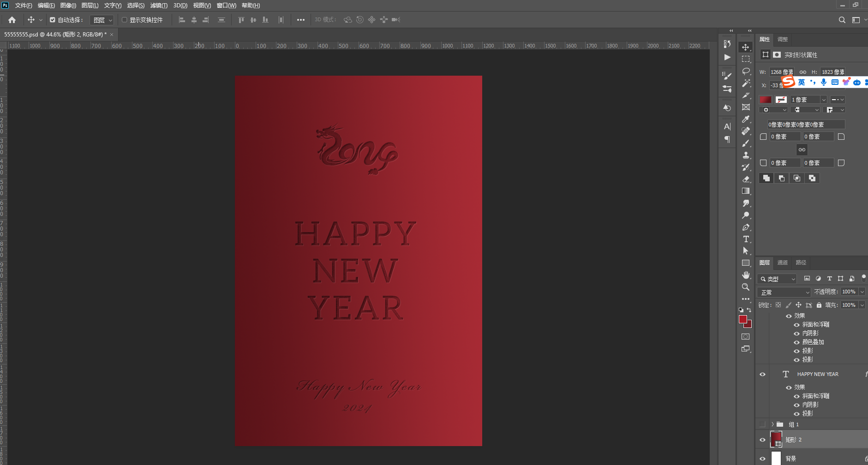This screenshot has height=465, width=868.
Task: Click the width field showing 1268 像素
Action: click(781, 72)
